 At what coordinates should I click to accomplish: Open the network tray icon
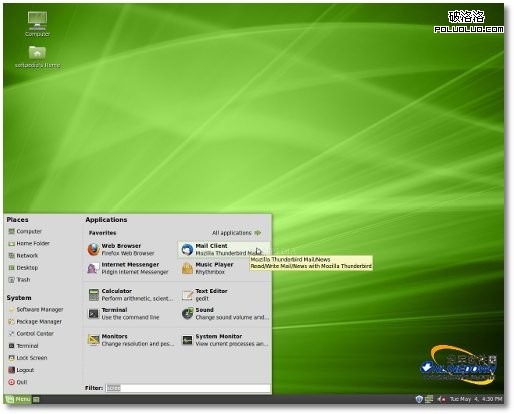click(429, 399)
